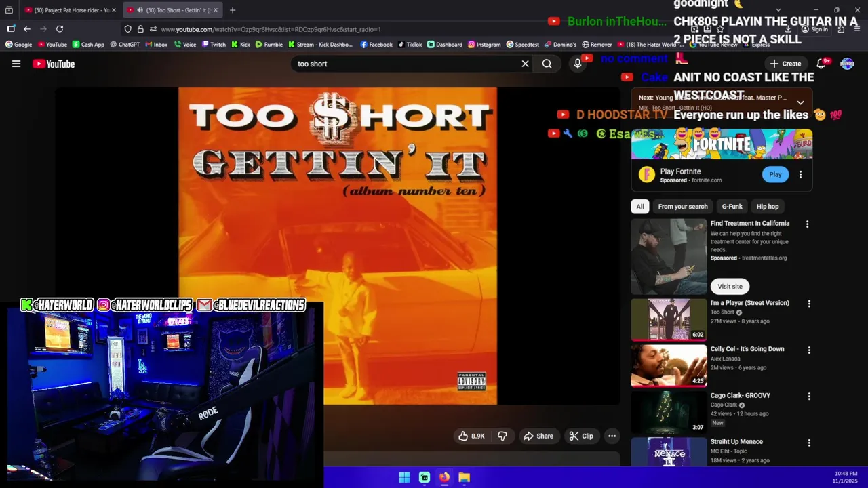
Task: Open the Domino's bookmark
Action: tap(561, 45)
